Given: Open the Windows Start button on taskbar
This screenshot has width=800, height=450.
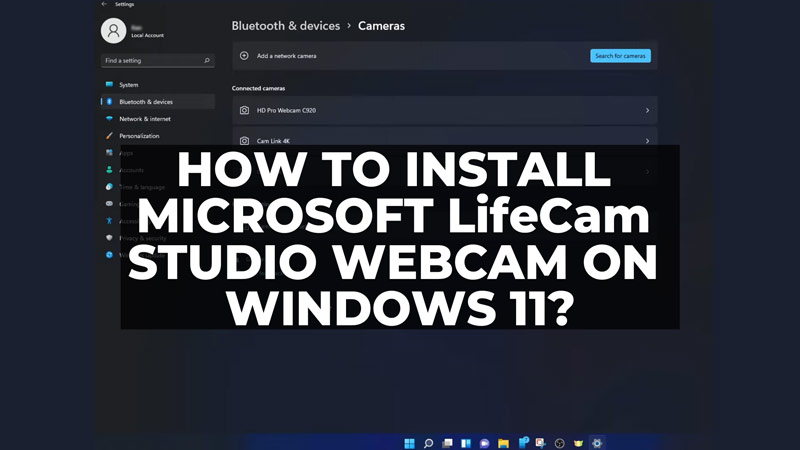Looking at the screenshot, I should coord(409,443).
